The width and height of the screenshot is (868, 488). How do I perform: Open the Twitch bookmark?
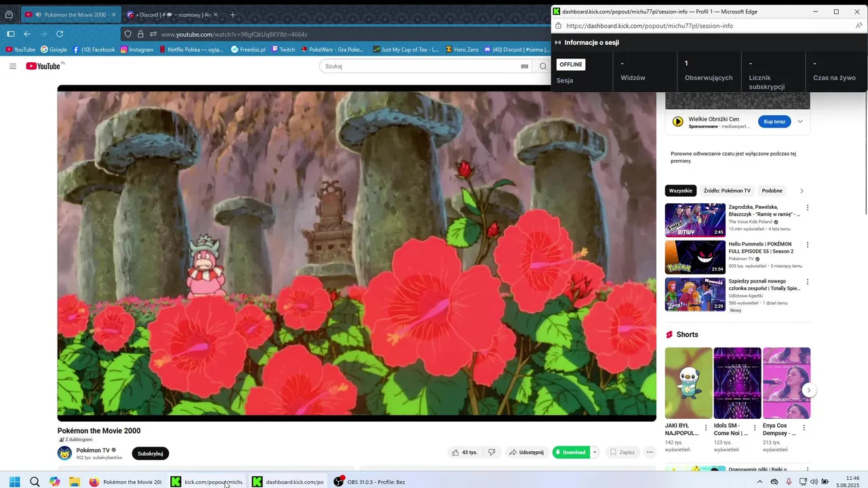pos(283,49)
